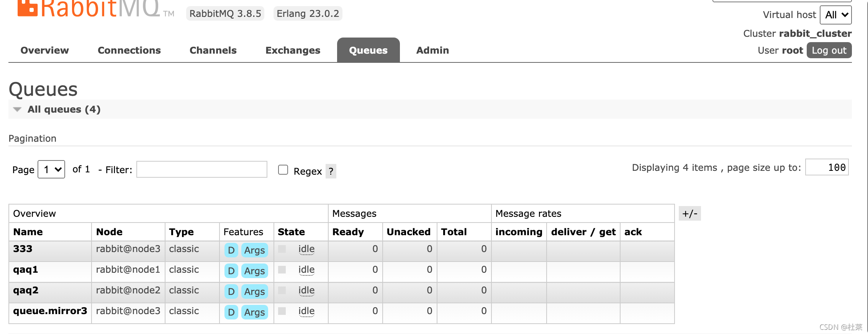Sort by the State column header
Screen dimensions: 868x334
click(291, 232)
